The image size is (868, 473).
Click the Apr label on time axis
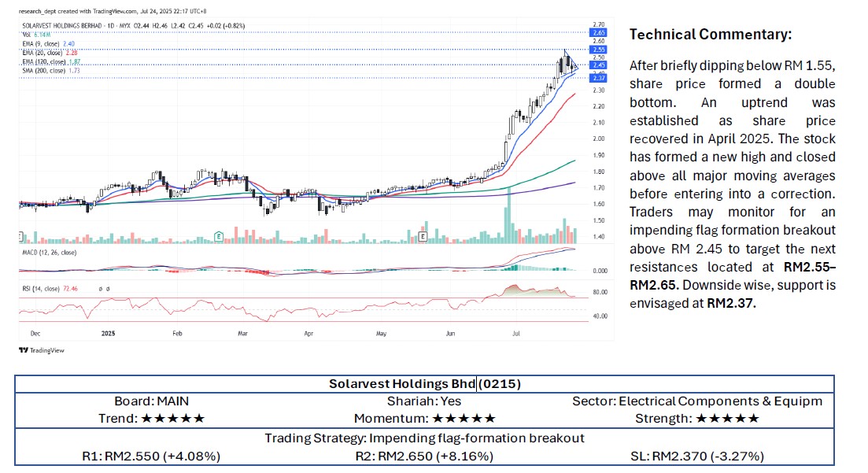[308, 334]
